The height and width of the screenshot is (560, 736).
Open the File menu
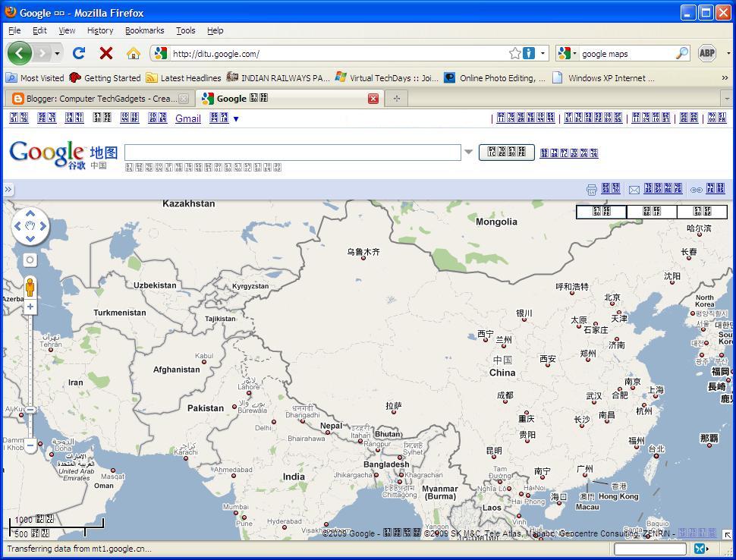(x=14, y=30)
